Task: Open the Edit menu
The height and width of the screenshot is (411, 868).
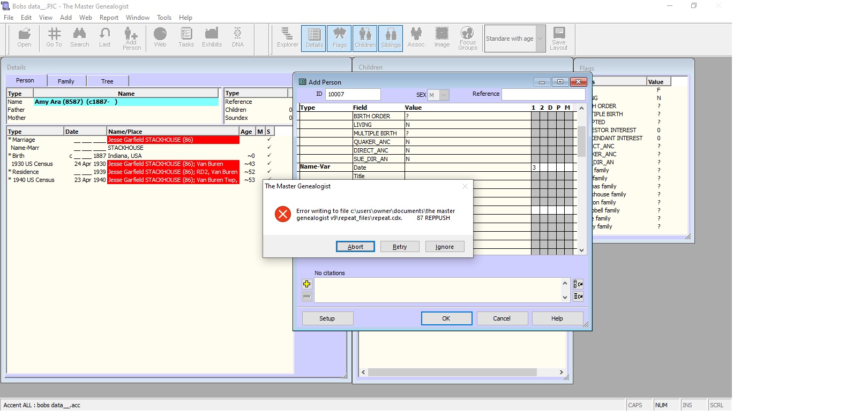Action: click(x=26, y=18)
